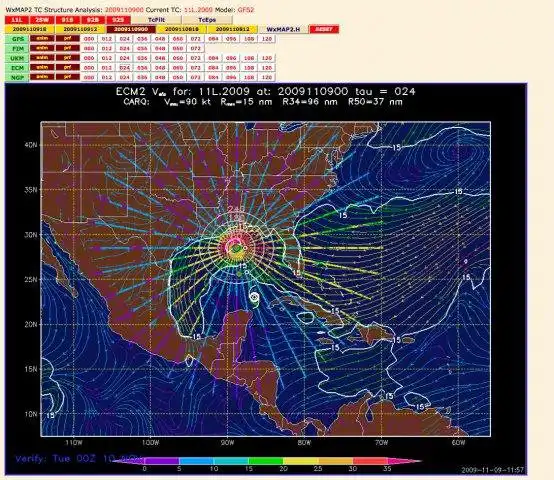Show GFS forecast tau 024

click(x=124, y=39)
